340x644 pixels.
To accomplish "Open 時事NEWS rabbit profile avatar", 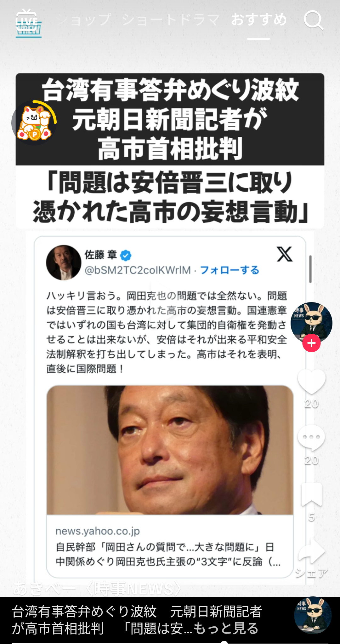I will coord(311,323).
